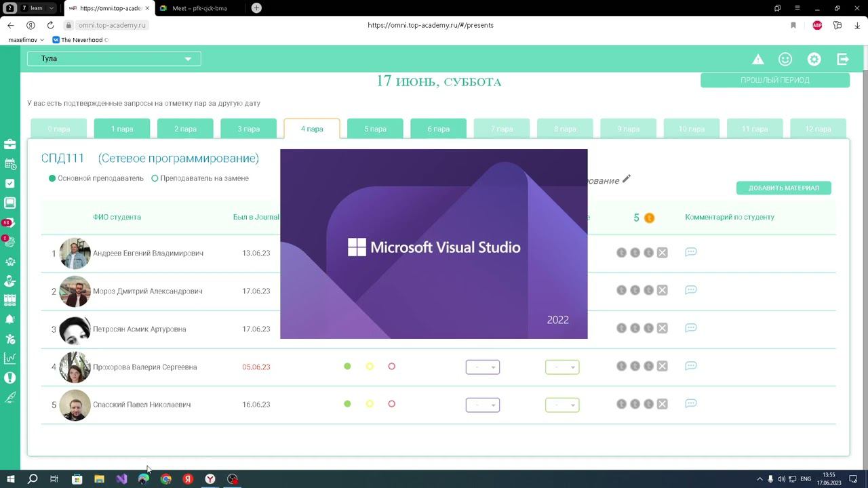Open Windows Start menu
The height and width of the screenshot is (488, 868).
click(10, 479)
